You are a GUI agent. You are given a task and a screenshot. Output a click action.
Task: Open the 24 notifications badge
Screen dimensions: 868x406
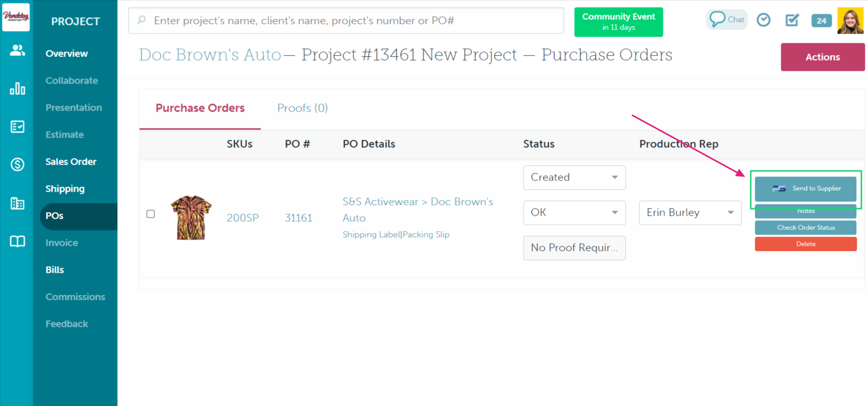click(821, 20)
